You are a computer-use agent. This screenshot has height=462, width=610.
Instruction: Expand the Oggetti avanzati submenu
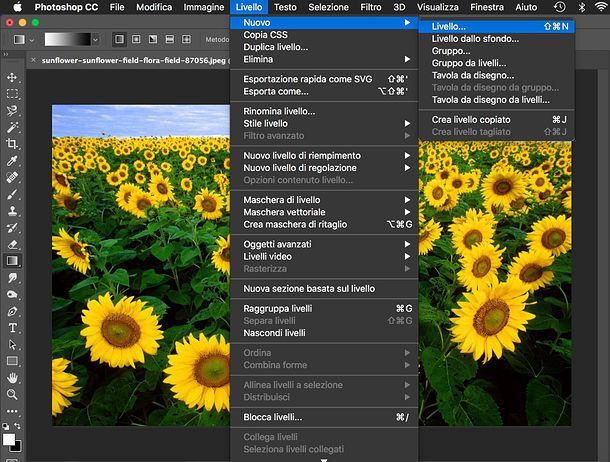(x=324, y=244)
